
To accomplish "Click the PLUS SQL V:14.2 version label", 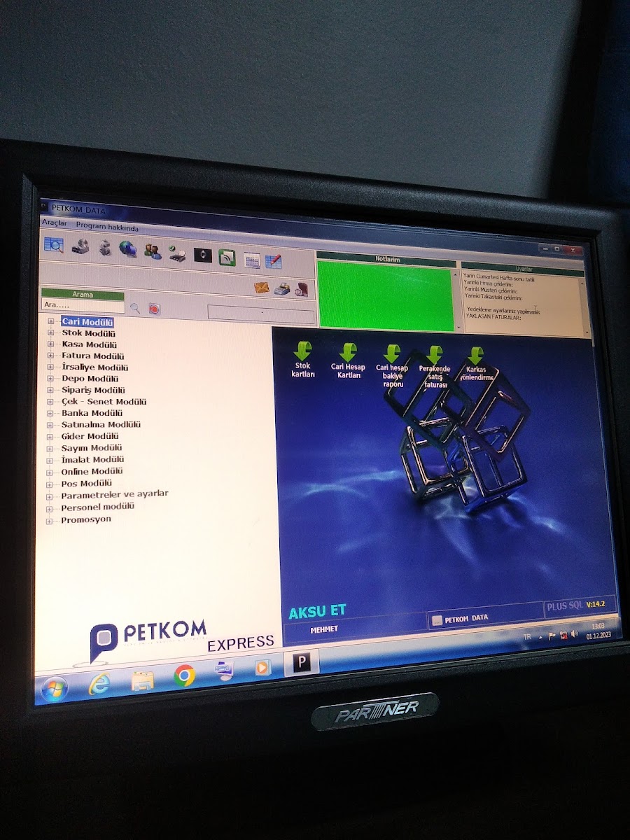I will (x=575, y=605).
